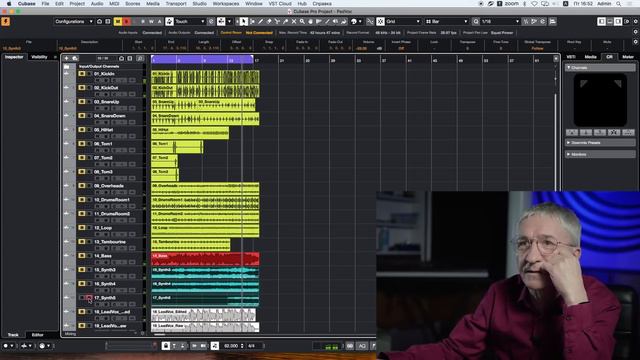Click the Speaker play tool icon

point(335,21)
